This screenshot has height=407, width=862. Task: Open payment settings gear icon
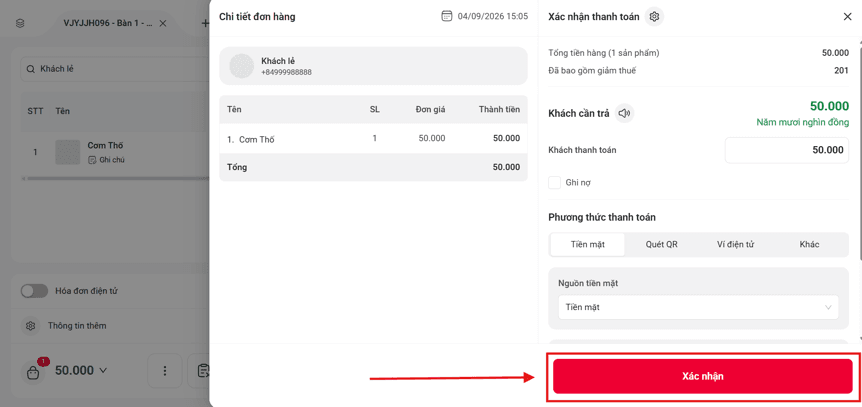pos(654,17)
